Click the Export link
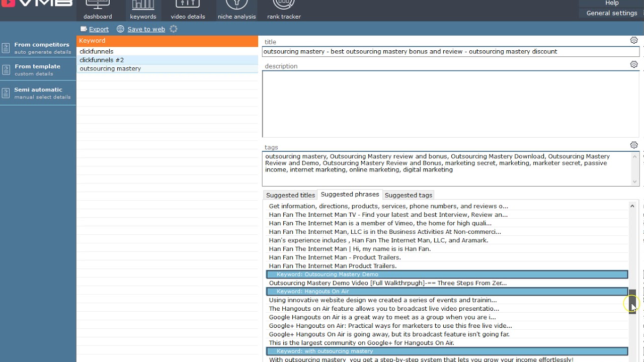The image size is (644, 362). [99, 29]
